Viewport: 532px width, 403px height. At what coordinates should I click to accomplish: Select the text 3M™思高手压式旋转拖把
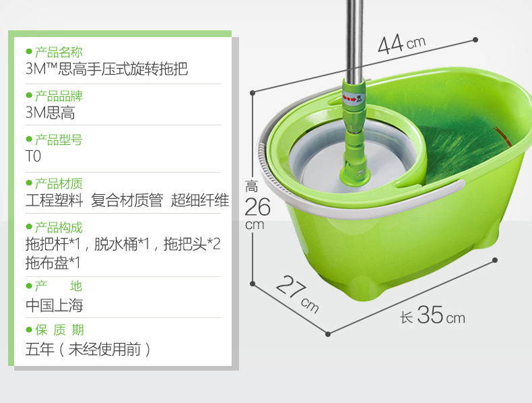click(107, 69)
